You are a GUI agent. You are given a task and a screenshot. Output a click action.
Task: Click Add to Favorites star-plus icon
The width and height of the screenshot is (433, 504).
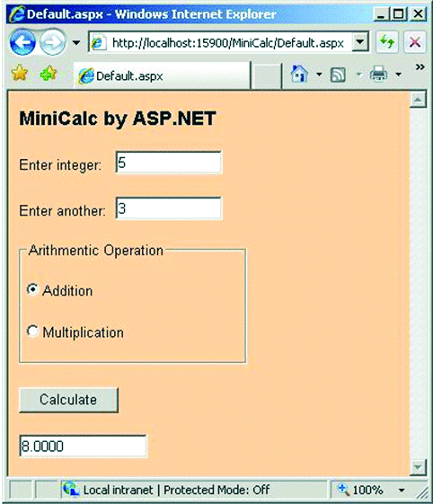[x=49, y=74]
